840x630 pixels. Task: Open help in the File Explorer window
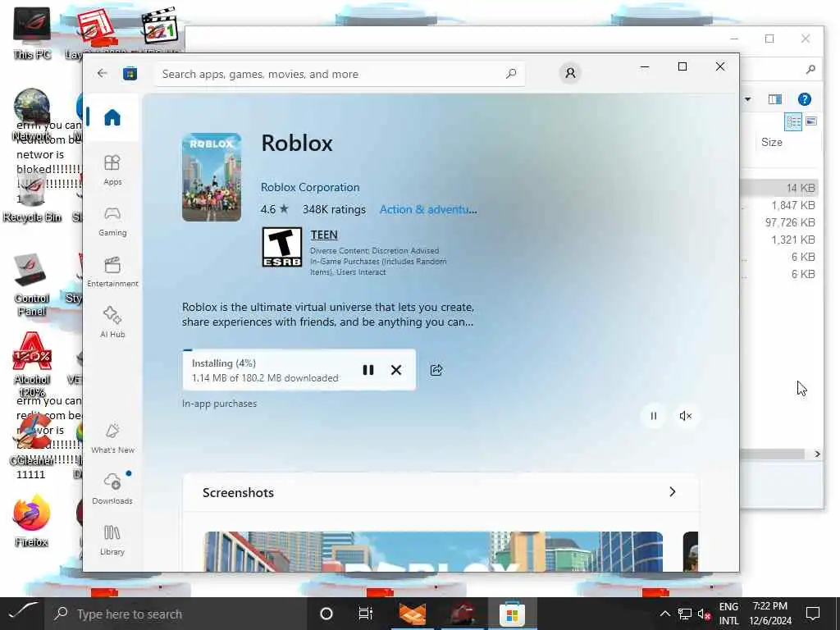804,99
